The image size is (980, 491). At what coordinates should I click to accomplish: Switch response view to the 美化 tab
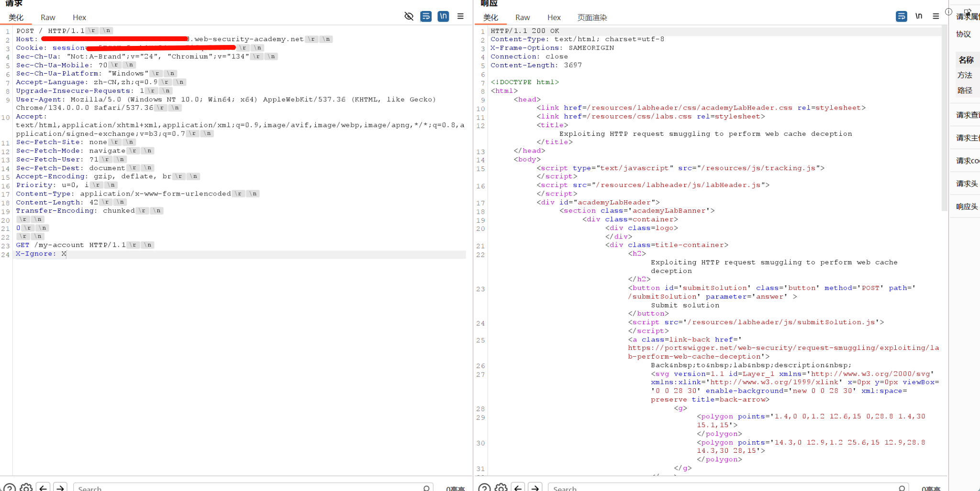click(x=490, y=17)
